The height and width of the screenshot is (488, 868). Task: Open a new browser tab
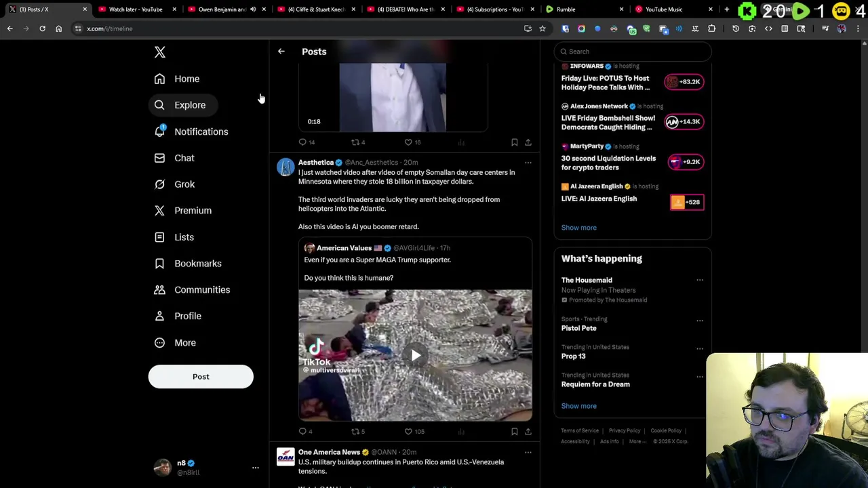727,9
